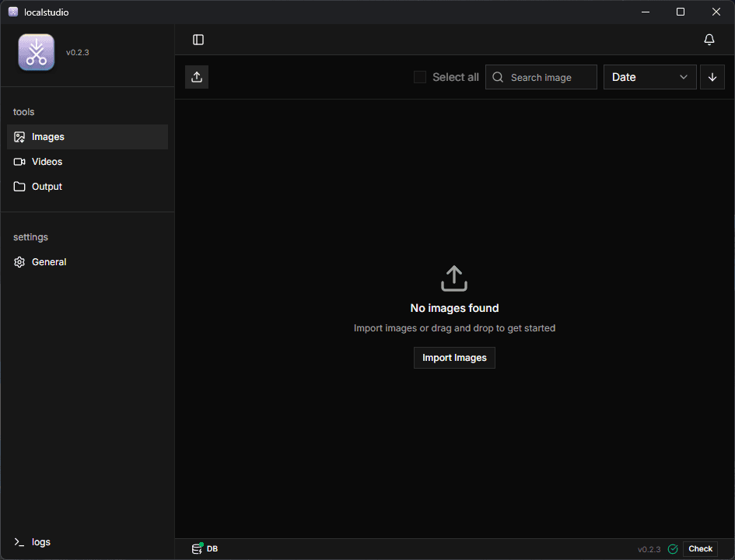Check the Select all checkbox
Screen dimensions: 735x560
pyautogui.click(x=420, y=77)
